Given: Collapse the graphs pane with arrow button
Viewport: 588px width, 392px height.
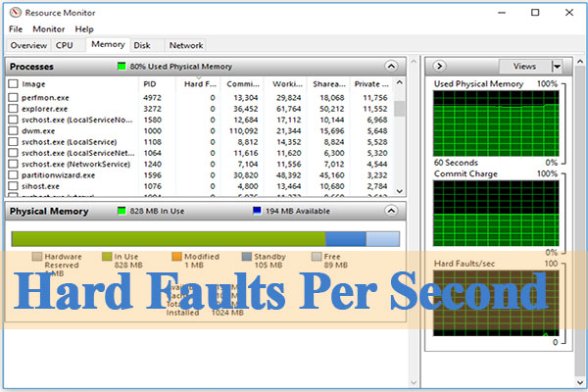Looking at the screenshot, I should coord(439,67).
